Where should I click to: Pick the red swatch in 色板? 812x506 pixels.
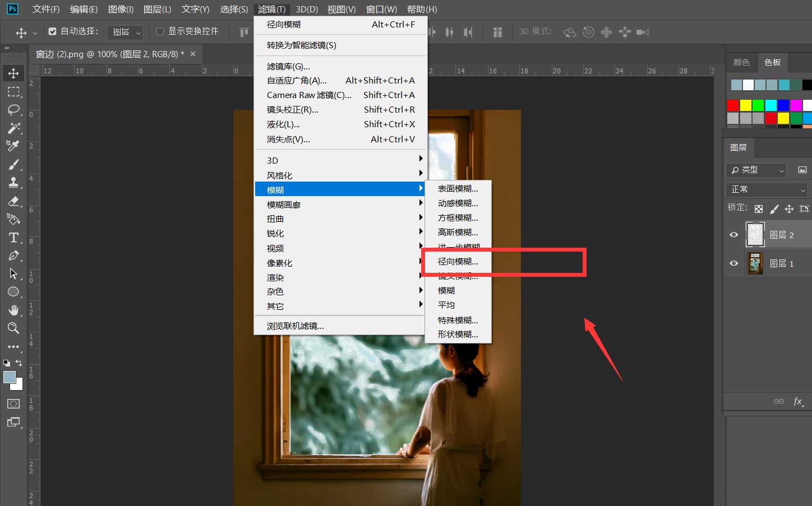733,105
